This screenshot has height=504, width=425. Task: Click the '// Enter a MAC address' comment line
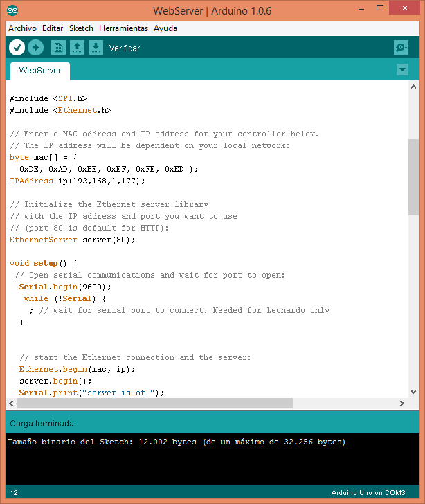click(164, 134)
